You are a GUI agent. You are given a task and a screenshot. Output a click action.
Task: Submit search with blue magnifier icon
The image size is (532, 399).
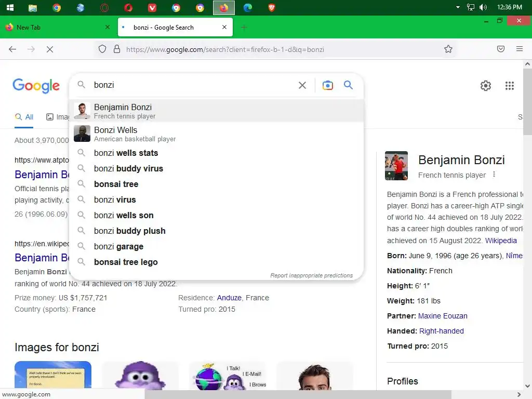coord(348,85)
